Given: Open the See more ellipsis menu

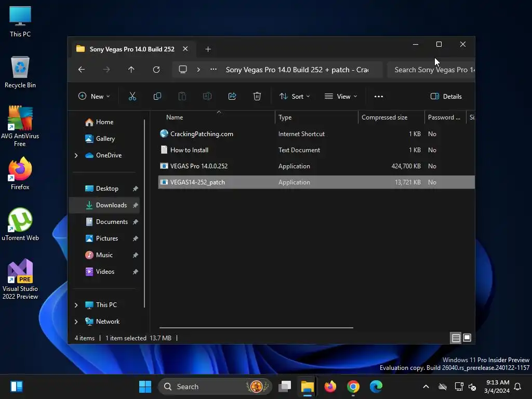Looking at the screenshot, I should click(379, 96).
